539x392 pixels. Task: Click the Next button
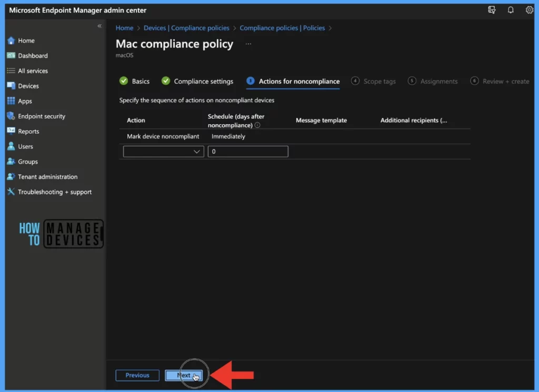pos(184,375)
